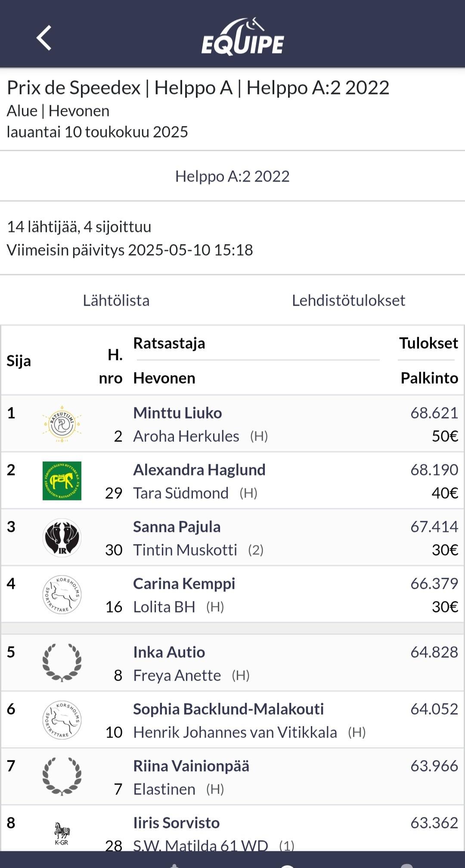Open Korsholms Sportryttare logo beside Carina Kemppi
The image size is (465, 868).
pyautogui.click(x=62, y=595)
